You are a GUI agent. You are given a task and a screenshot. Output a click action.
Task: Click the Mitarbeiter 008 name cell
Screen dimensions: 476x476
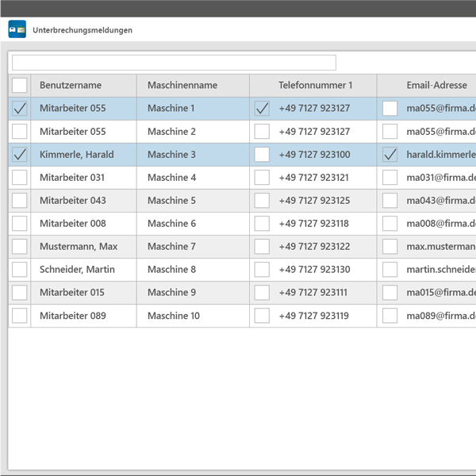[72, 224]
